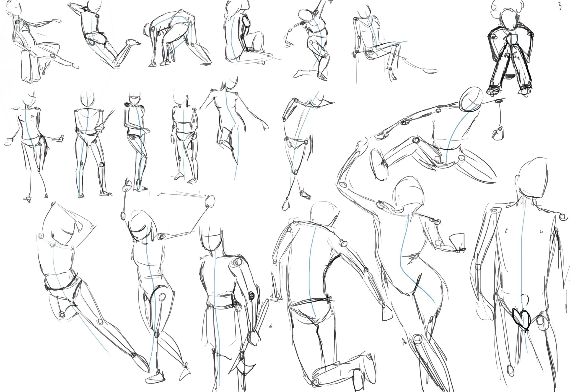
Task: Click the number 3 in top-right corner
Action: 560,6
